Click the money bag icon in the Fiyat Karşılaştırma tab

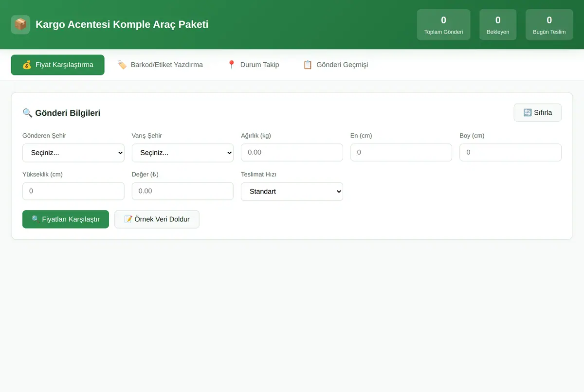tap(27, 65)
